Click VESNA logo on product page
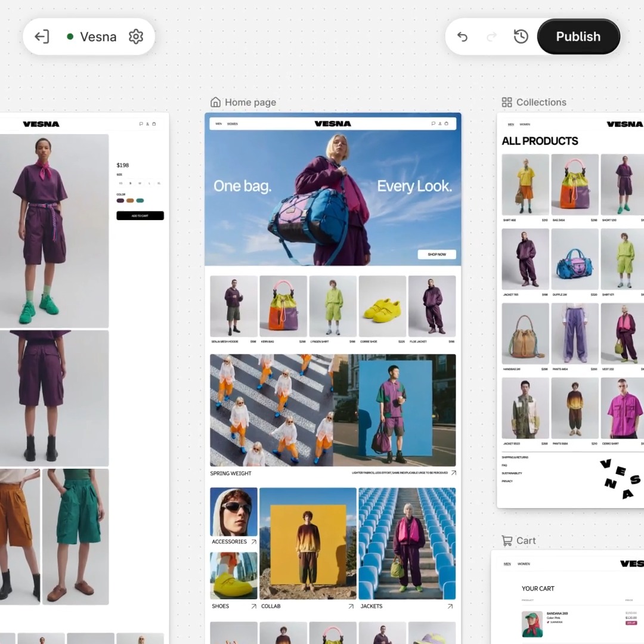 (x=41, y=124)
